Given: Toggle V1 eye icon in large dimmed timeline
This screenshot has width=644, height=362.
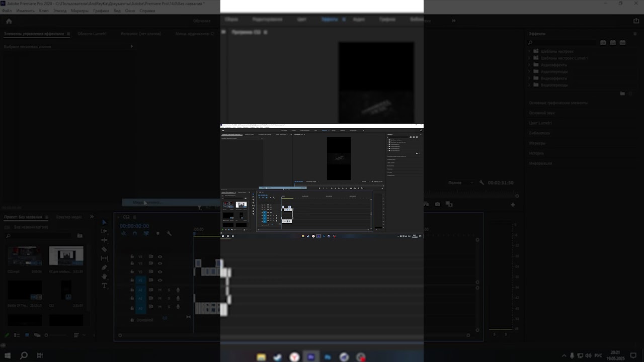Looking at the screenshot, I should click(160, 280).
